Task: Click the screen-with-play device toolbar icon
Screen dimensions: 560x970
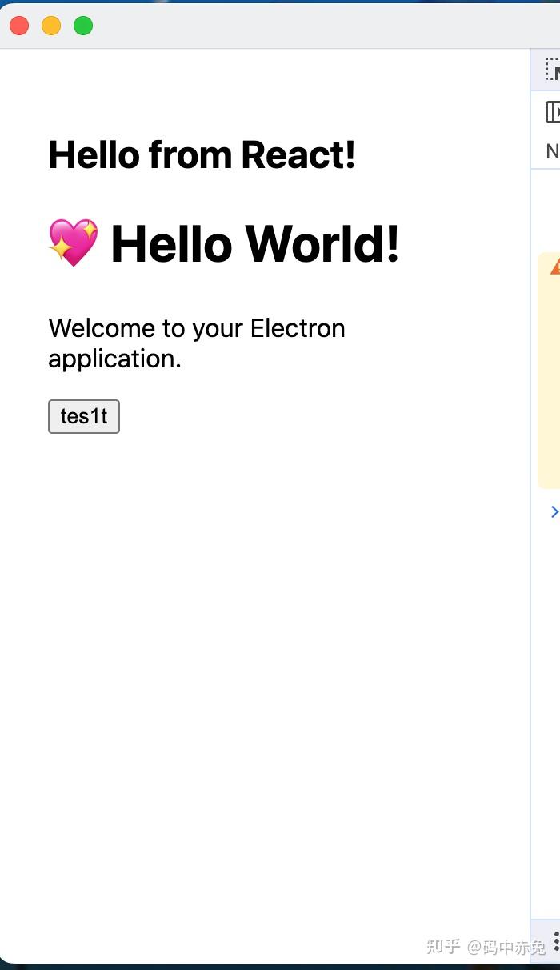Action: [555, 111]
